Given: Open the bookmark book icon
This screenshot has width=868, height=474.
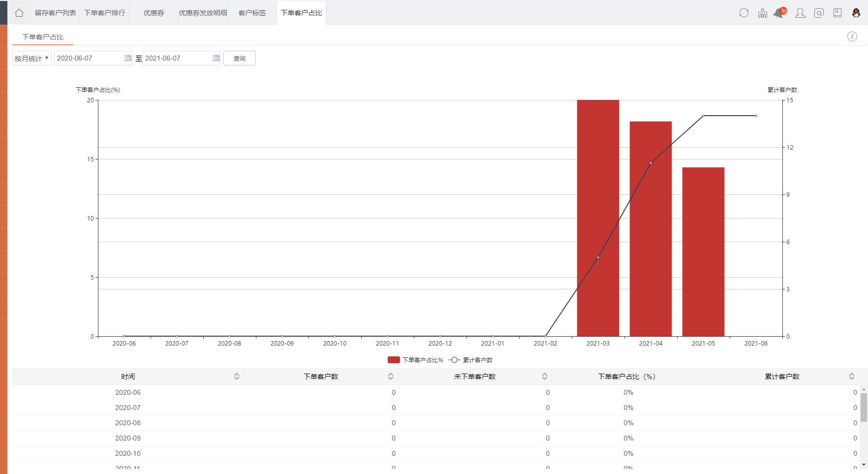Looking at the screenshot, I should tap(837, 13).
